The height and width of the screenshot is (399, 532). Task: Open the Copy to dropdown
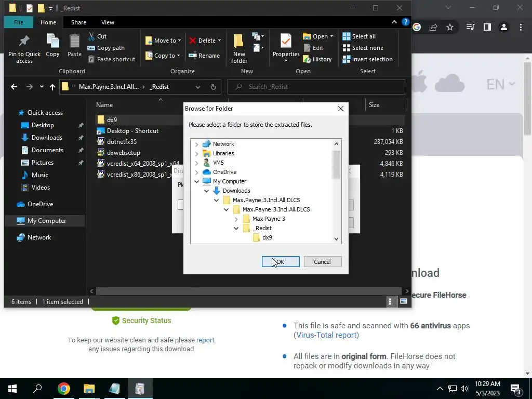(163, 55)
